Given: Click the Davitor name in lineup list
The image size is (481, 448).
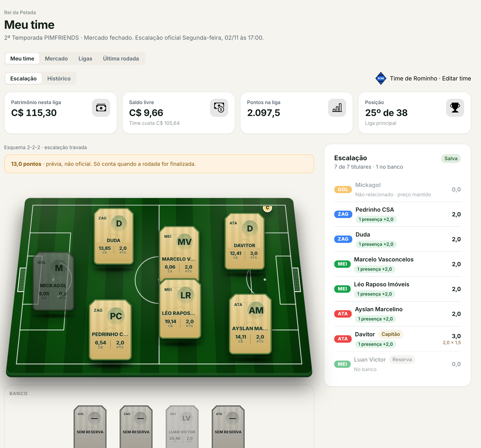Looking at the screenshot, I should pyautogui.click(x=365, y=334).
